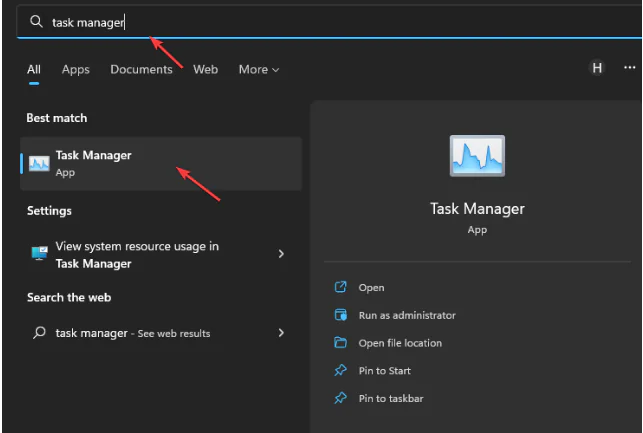Screen dimensions: 643x433
Task: Select Pin to Start
Action: pos(384,371)
